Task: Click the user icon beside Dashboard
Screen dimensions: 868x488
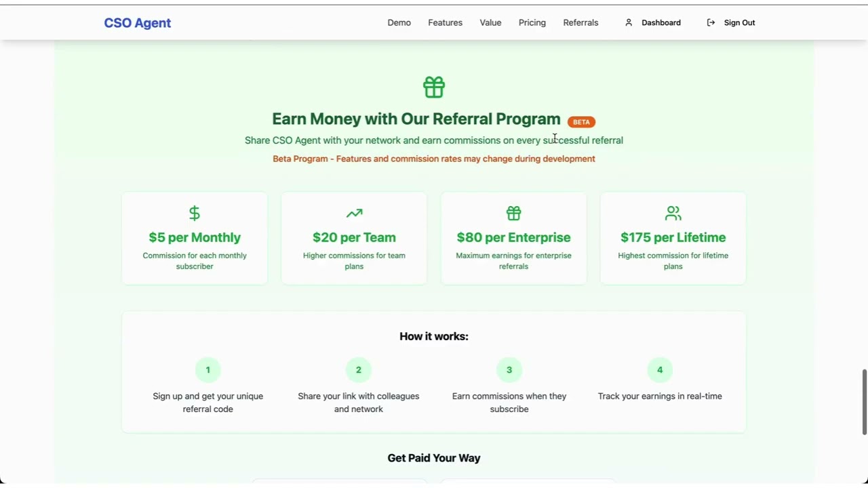Action: click(x=629, y=23)
